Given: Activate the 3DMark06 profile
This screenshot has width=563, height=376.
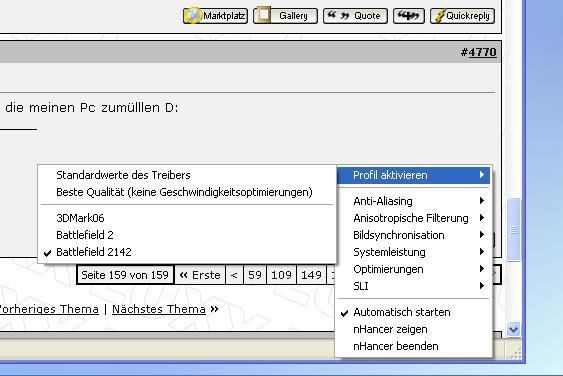Looking at the screenshot, I should pos(187,218).
